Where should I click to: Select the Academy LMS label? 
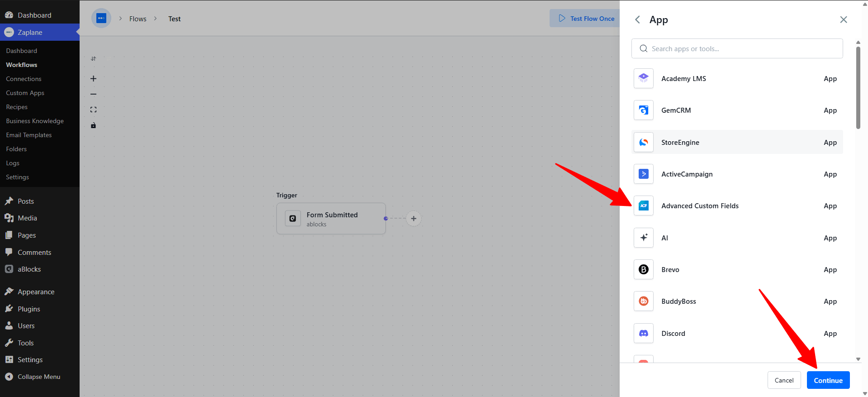pos(683,78)
